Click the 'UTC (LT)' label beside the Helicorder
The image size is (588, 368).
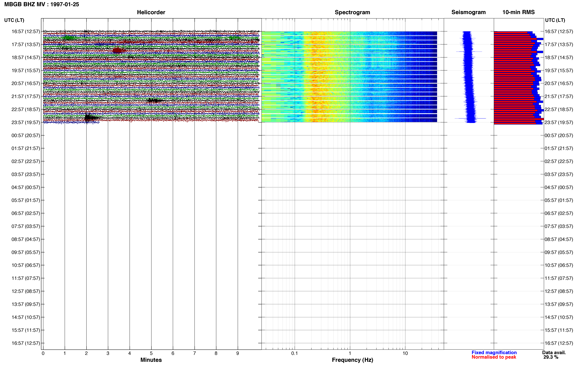[14, 20]
